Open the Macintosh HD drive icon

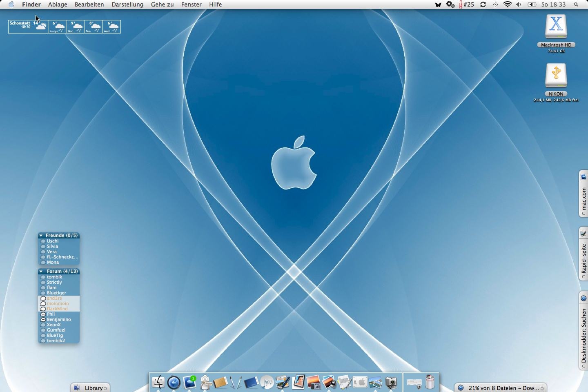click(x=556, y=27)
